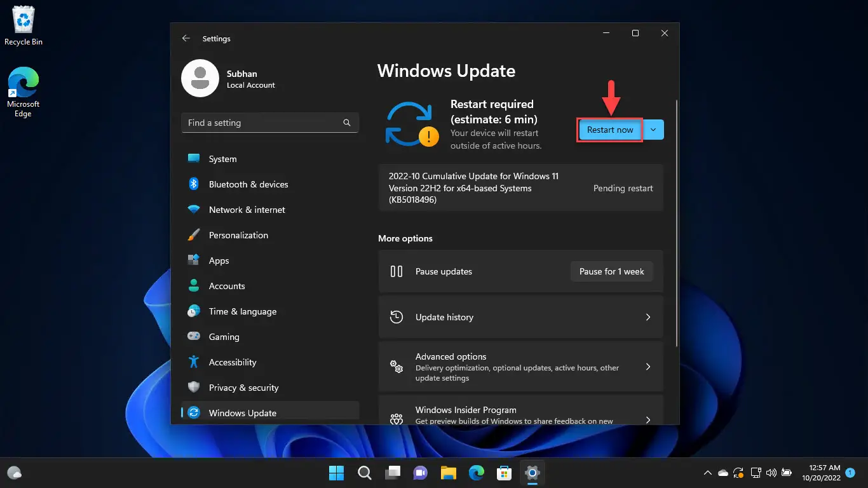Expand Advanced options chevron
The image size is (868, 488).
[648, 367]
